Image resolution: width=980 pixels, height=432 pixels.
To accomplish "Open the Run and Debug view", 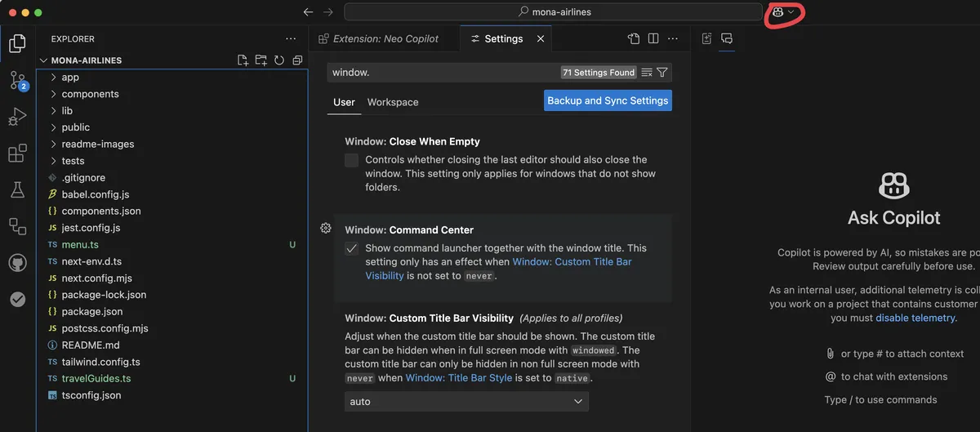I will 17,118.
